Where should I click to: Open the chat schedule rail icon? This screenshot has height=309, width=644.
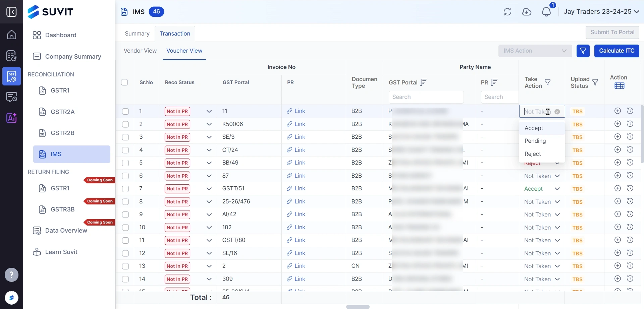pos(11,97)
